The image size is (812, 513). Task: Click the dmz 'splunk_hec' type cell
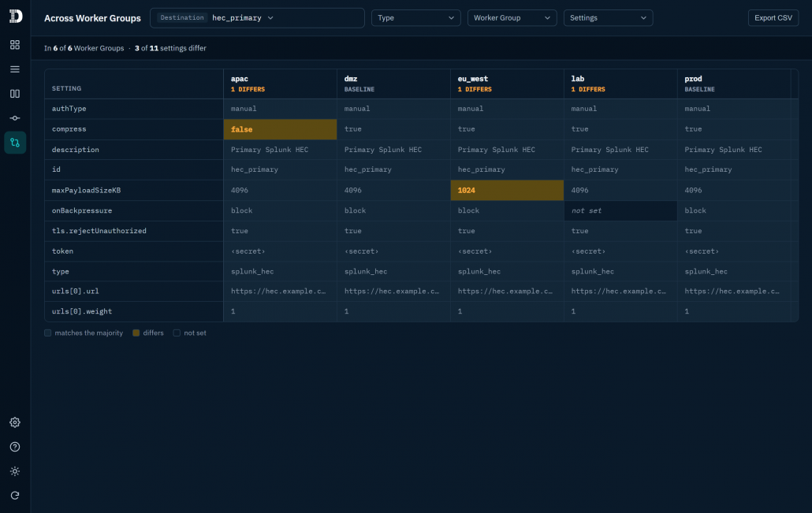(x=393, y=271)
